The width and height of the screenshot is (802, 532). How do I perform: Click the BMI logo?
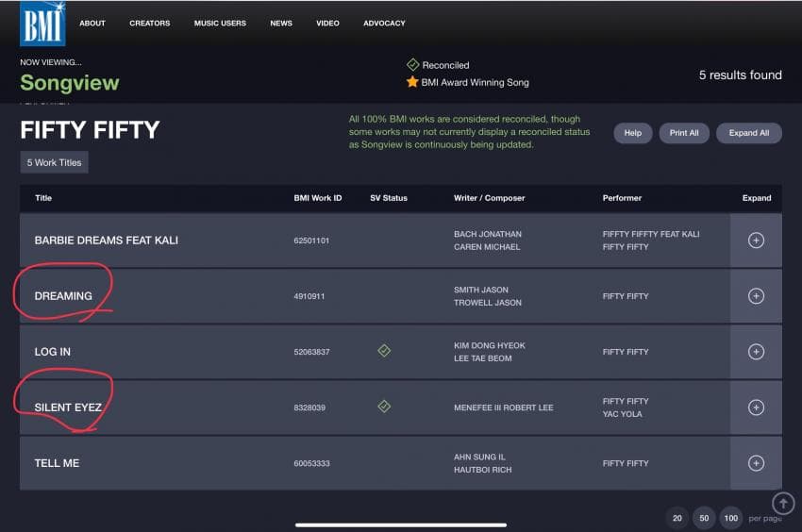pos(42,24)
